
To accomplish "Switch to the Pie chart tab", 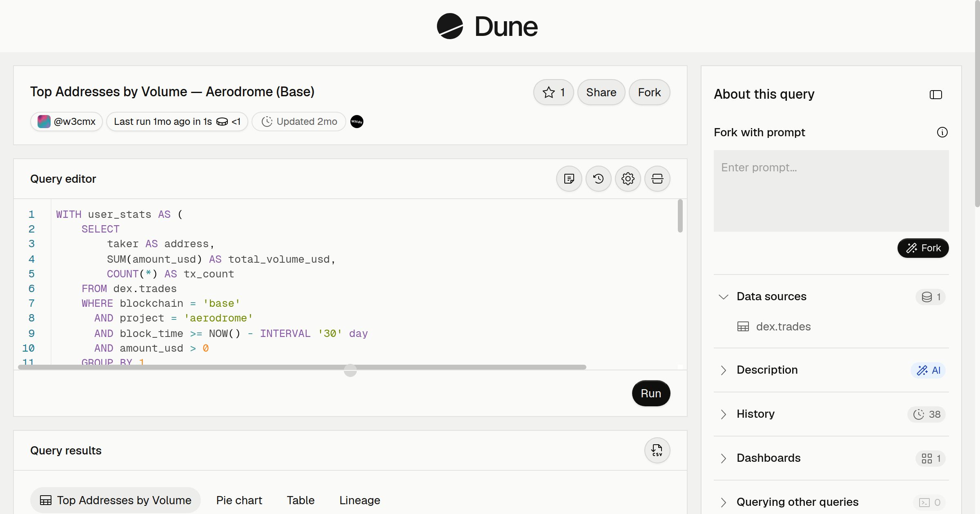I will [x=239, y=500].
